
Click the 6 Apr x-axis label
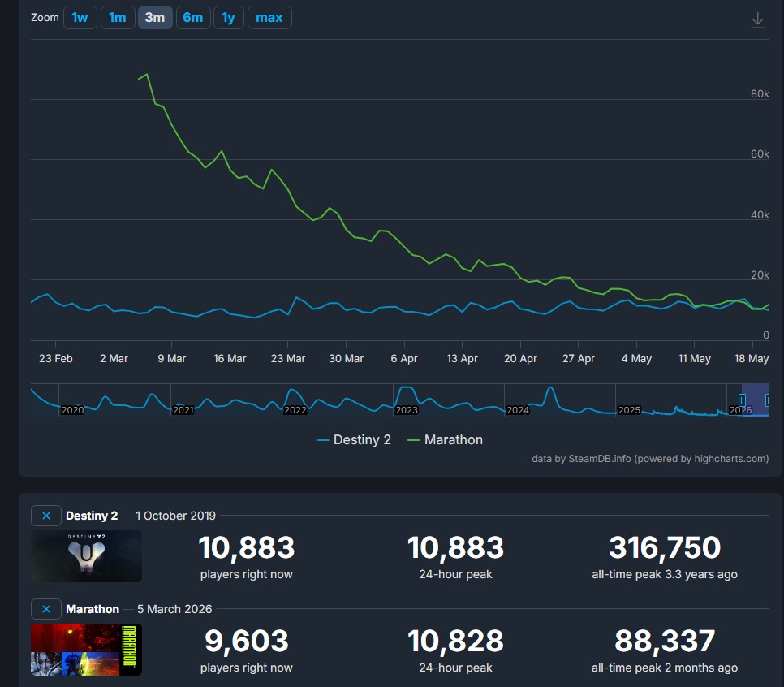coord(404,359)
